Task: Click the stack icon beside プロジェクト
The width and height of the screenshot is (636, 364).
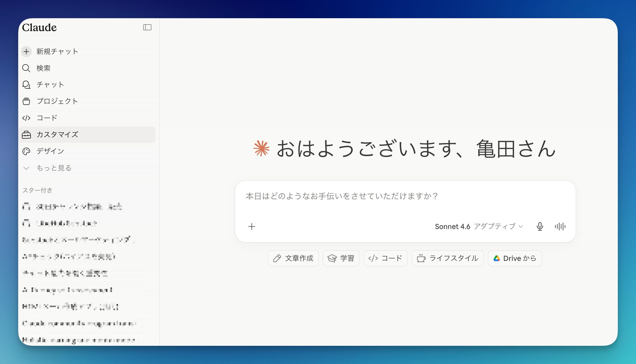Action: click(x=26, y=101)
